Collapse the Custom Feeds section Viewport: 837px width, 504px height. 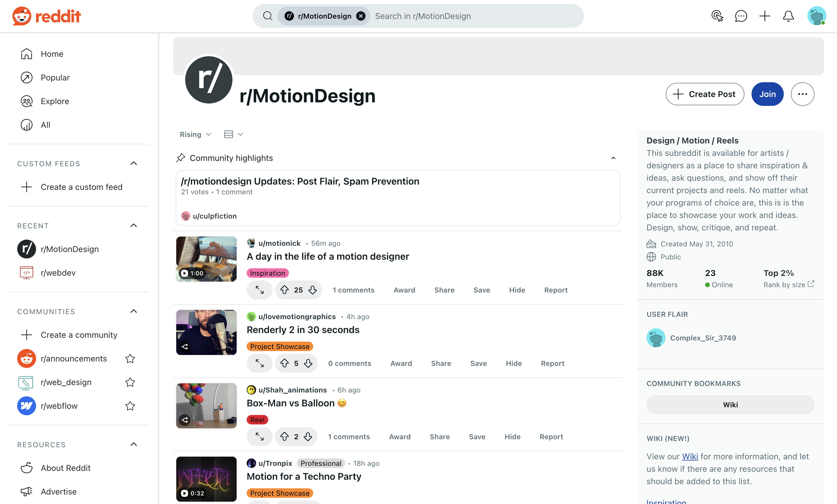pyautogui.click(x=134, y=164)
